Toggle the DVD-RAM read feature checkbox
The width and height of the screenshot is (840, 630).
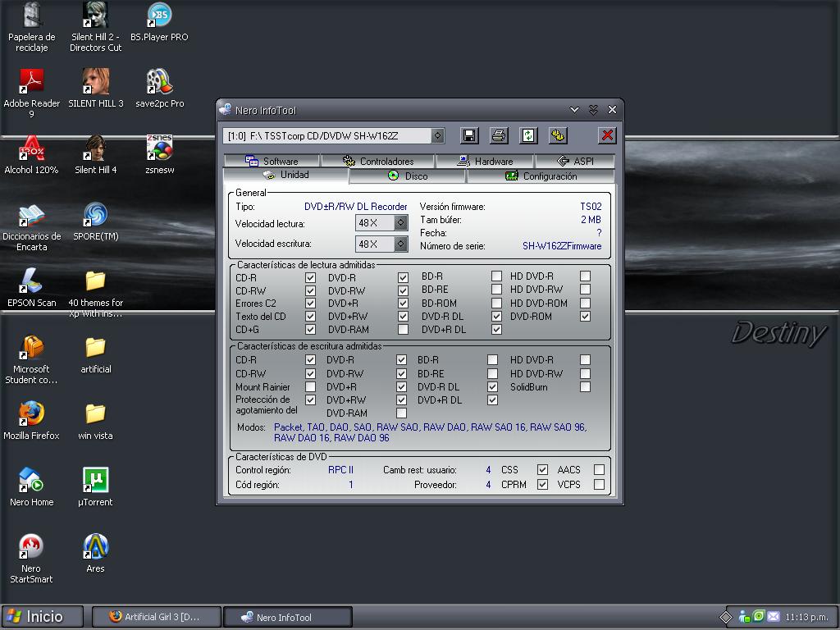403,330
